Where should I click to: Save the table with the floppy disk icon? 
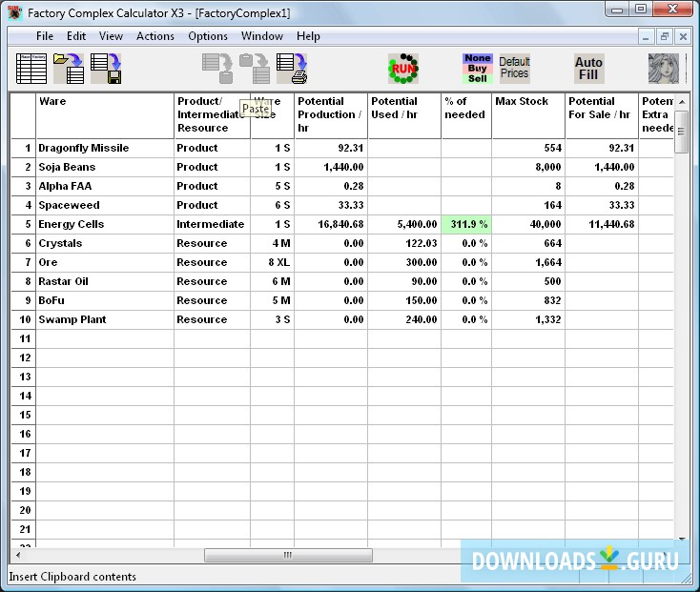click(106, 69)
